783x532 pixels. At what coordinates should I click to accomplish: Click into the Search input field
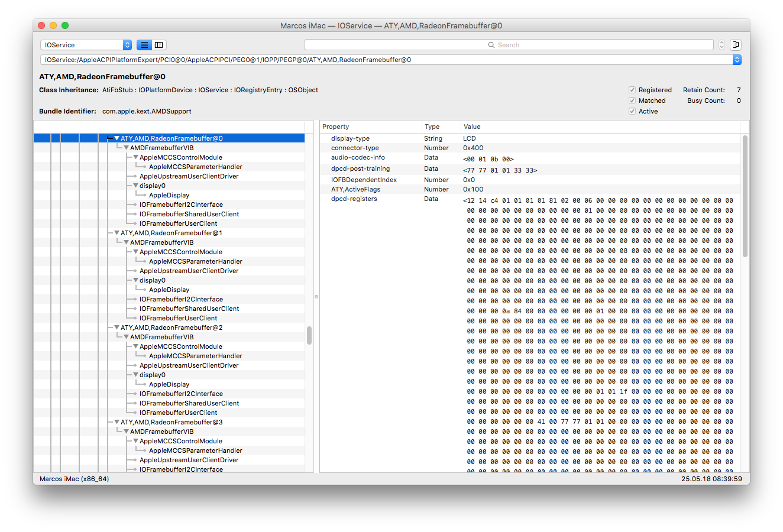[509, 45]
